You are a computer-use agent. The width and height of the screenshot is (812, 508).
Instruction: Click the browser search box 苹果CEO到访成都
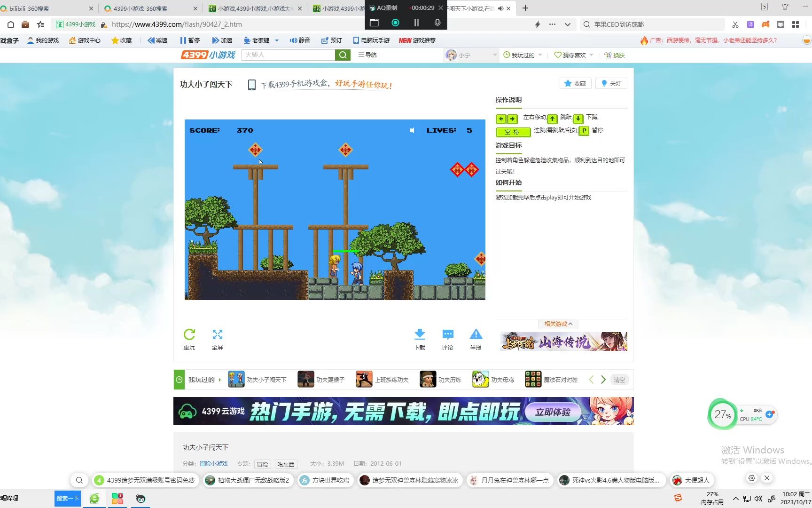coord(653,24)
